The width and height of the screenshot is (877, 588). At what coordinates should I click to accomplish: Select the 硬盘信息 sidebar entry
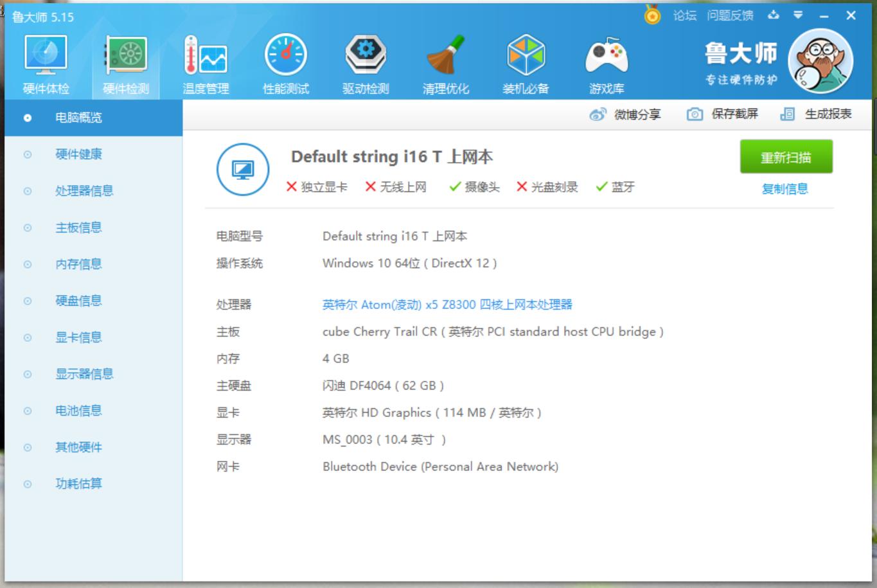(x=78, y=301)
